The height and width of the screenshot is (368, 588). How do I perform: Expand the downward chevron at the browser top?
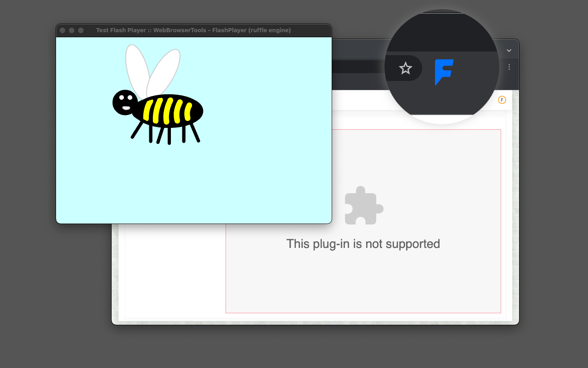(x=509, y=50)
